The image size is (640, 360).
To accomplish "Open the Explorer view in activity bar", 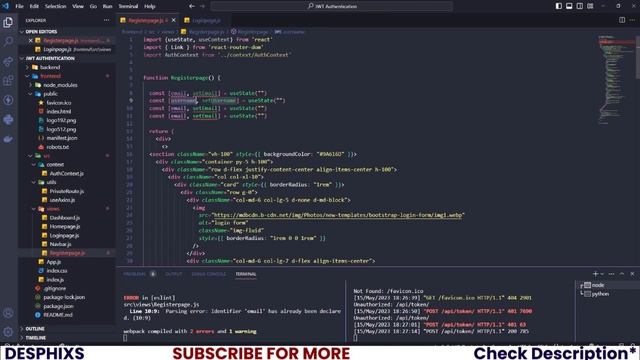I will (8, 22).
